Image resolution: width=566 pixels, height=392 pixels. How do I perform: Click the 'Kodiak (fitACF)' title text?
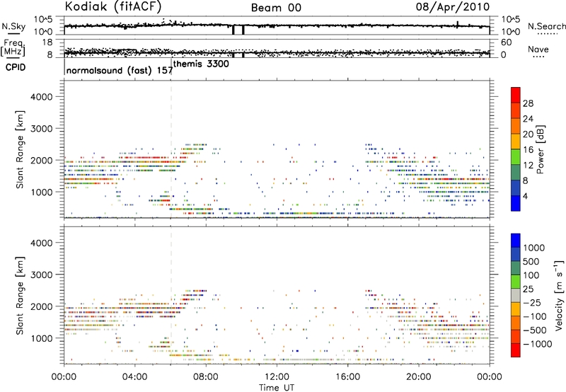(x=113, y=6)
